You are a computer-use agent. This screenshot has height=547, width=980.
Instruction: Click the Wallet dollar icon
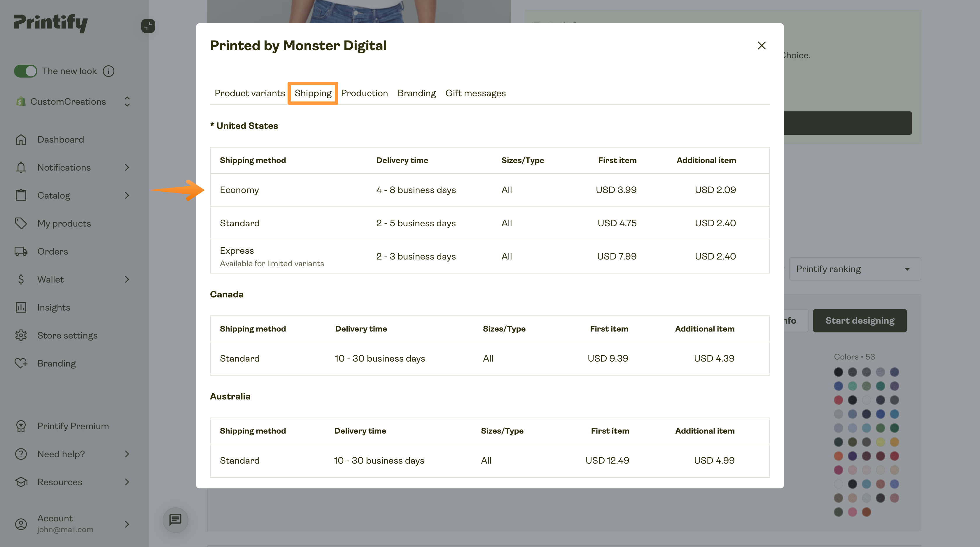pyautogui.click(x=21, y=280)
